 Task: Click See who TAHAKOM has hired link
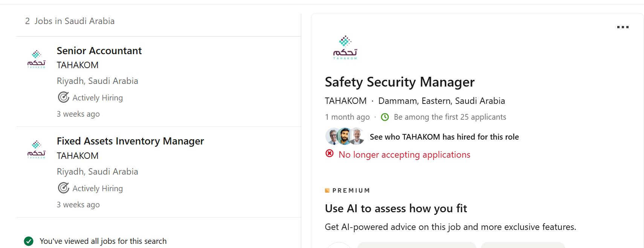point(444,137)
